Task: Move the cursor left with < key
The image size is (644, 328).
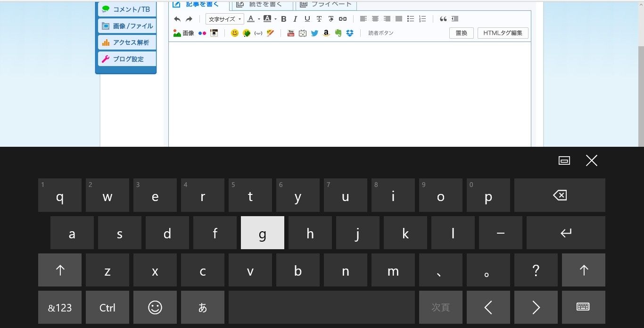Action: pyautogui.click(x=488, y=307)
